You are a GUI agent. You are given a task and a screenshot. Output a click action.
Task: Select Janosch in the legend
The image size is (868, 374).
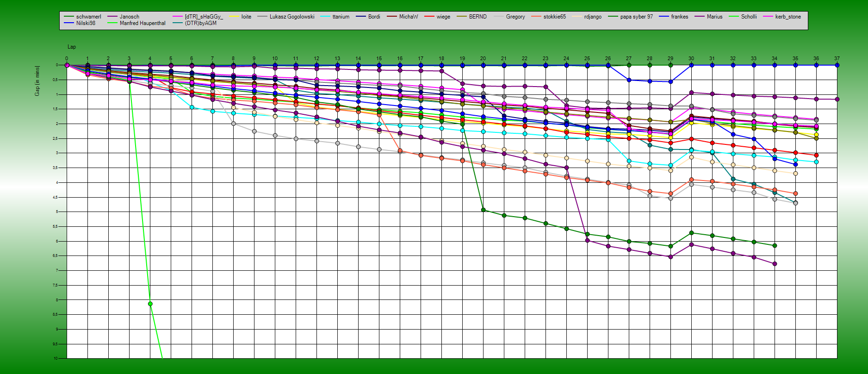(x=123, y=17)
